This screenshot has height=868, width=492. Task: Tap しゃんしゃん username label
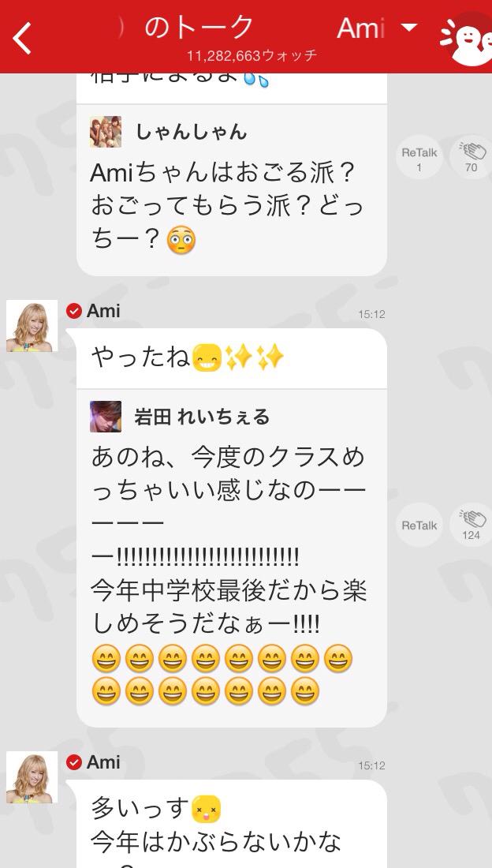(191, 132)
